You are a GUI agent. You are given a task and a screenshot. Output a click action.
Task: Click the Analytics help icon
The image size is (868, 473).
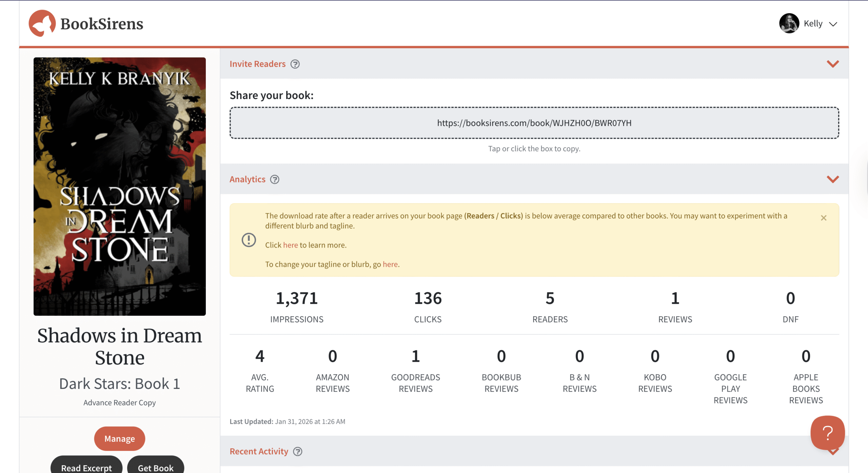click(275, 180)
